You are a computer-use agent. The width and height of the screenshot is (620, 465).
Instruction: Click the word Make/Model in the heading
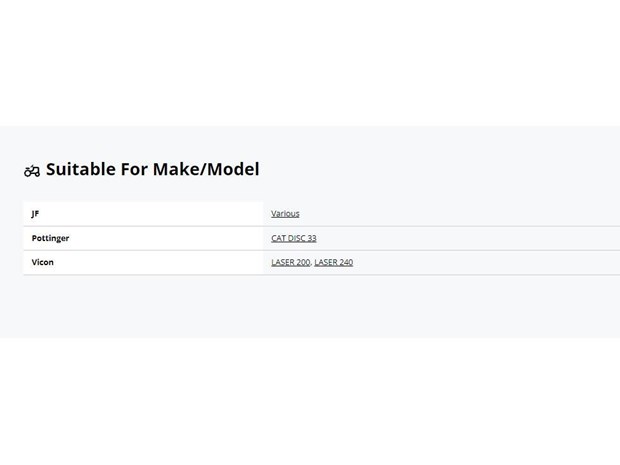tap(206, 169)
